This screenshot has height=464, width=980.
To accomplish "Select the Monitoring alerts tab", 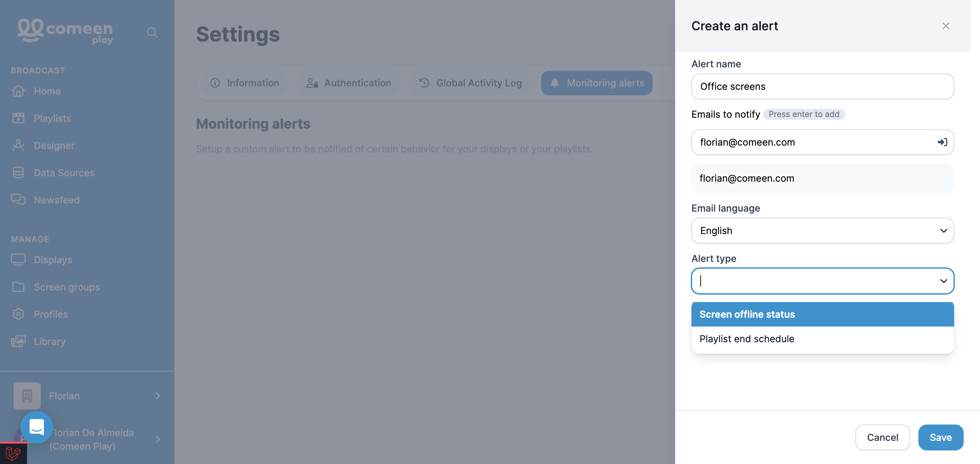I will (597, 83).
